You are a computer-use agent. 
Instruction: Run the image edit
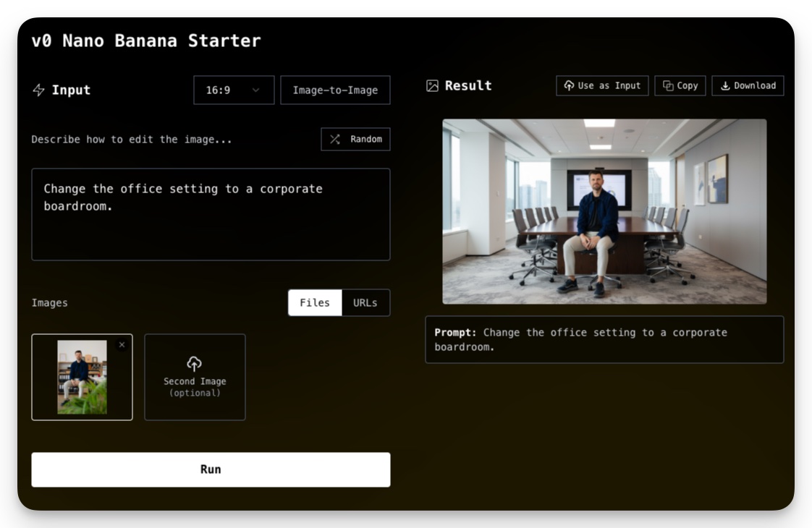(x=211, y=469)
